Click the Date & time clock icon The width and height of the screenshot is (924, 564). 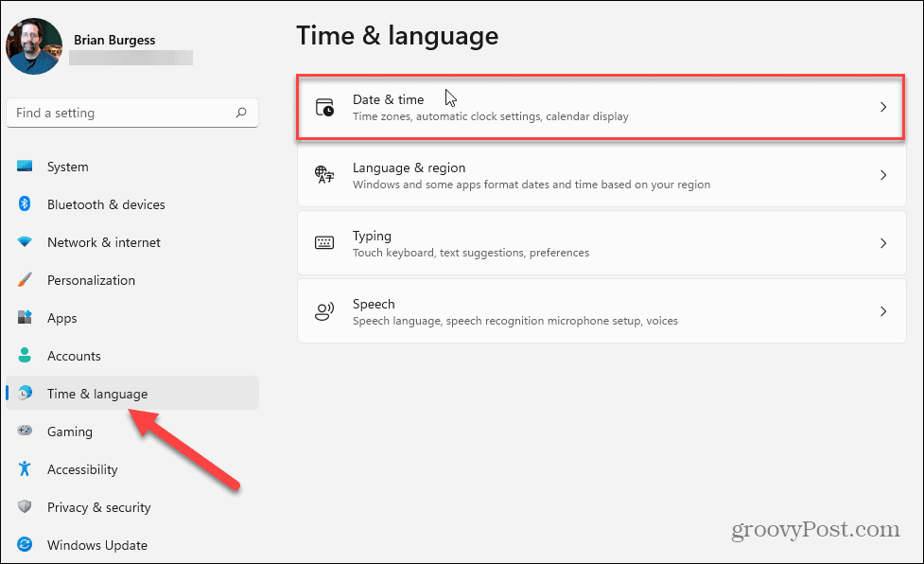click(x=324, y=104)
